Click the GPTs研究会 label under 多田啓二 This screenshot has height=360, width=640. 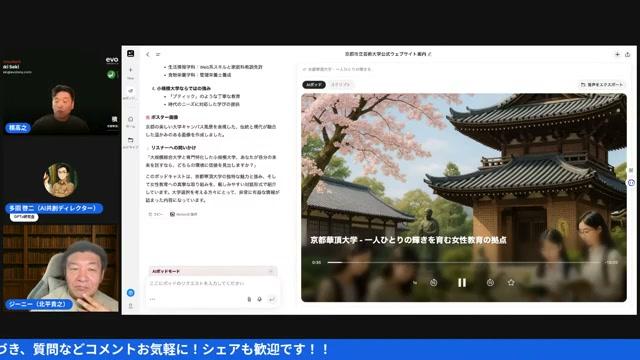click(x=24, y=217)
